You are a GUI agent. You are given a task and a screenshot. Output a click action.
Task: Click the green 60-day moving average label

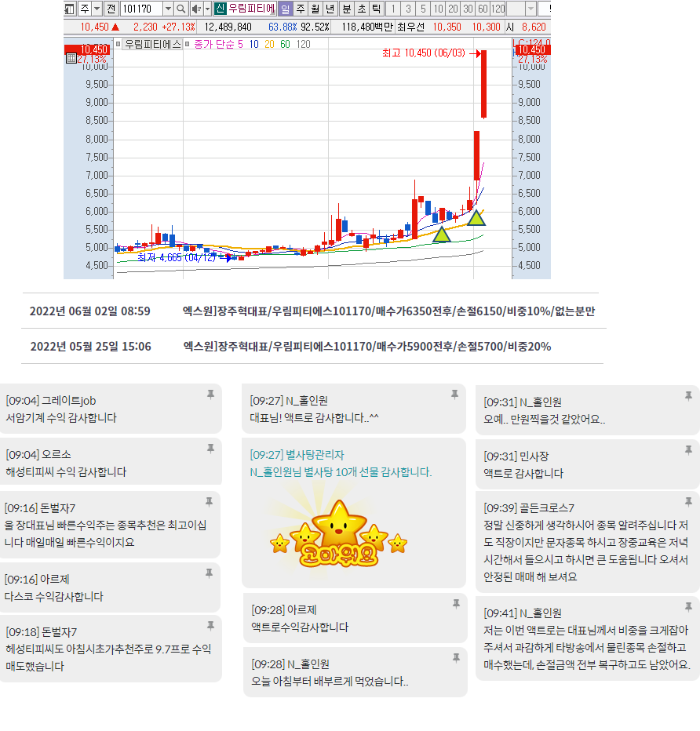(x=286, y=44)
